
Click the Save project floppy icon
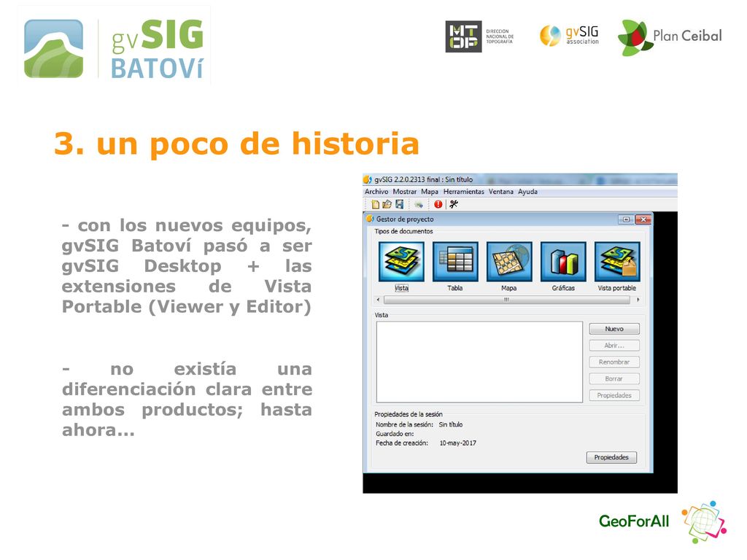399,204
